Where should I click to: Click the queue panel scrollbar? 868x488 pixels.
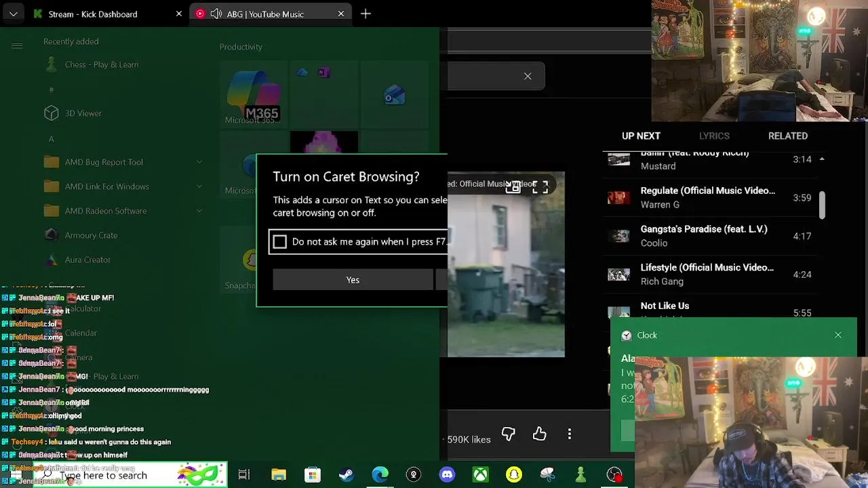821,205
